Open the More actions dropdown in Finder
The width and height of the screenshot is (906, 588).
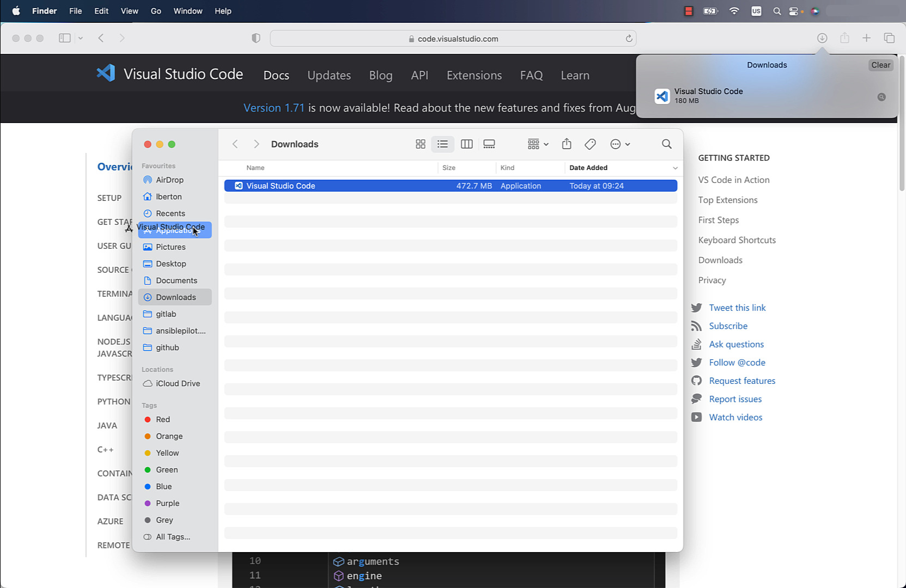[619, 144]
